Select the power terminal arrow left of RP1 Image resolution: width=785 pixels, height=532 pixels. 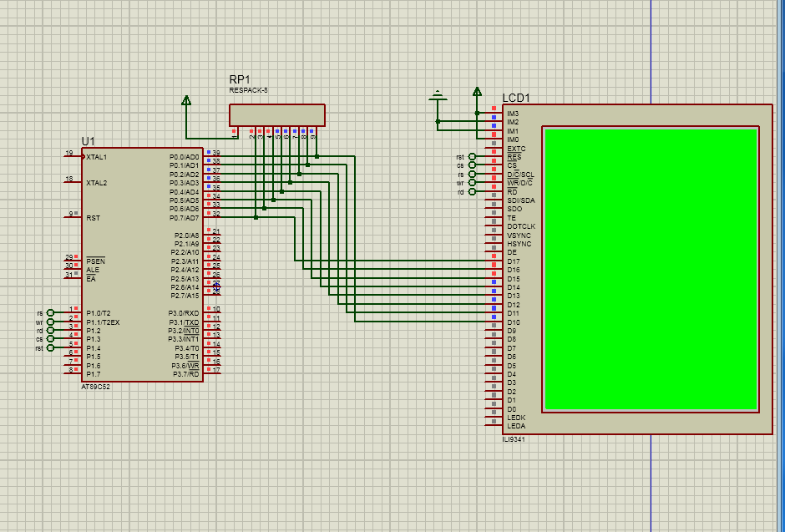pos(186,100)
